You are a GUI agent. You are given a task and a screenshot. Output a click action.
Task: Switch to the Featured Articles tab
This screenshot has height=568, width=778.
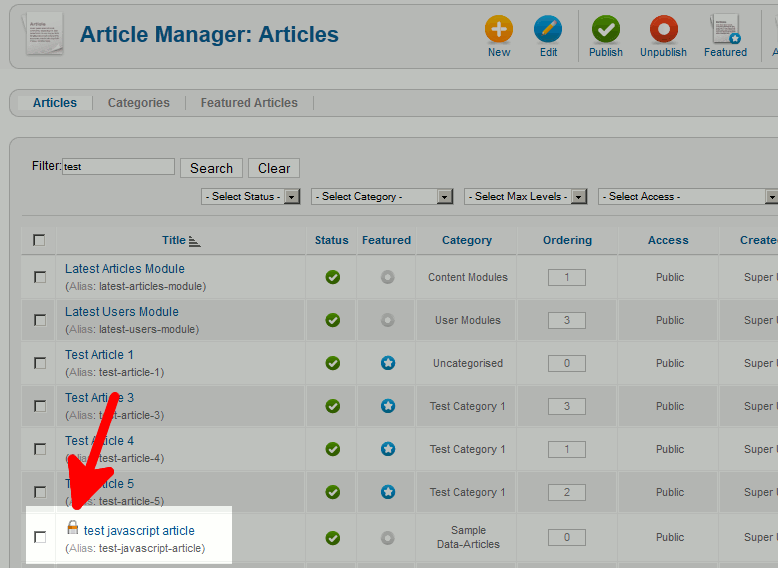click(x=249, y=103)
